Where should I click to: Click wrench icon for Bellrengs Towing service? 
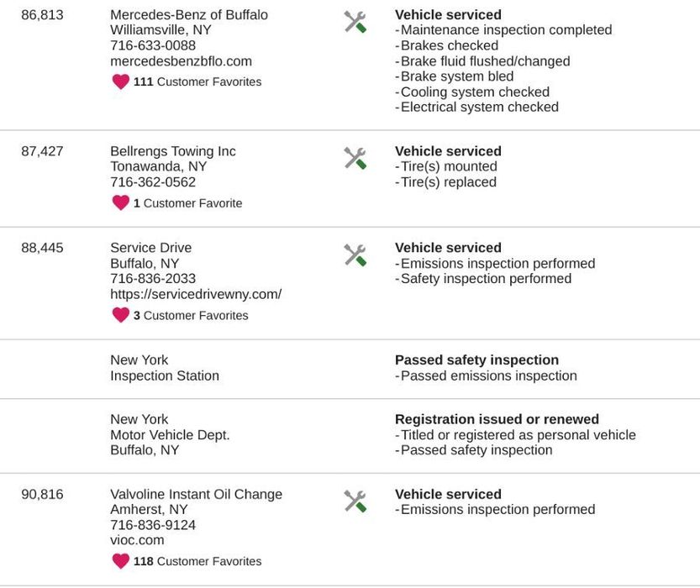point(355,159)
